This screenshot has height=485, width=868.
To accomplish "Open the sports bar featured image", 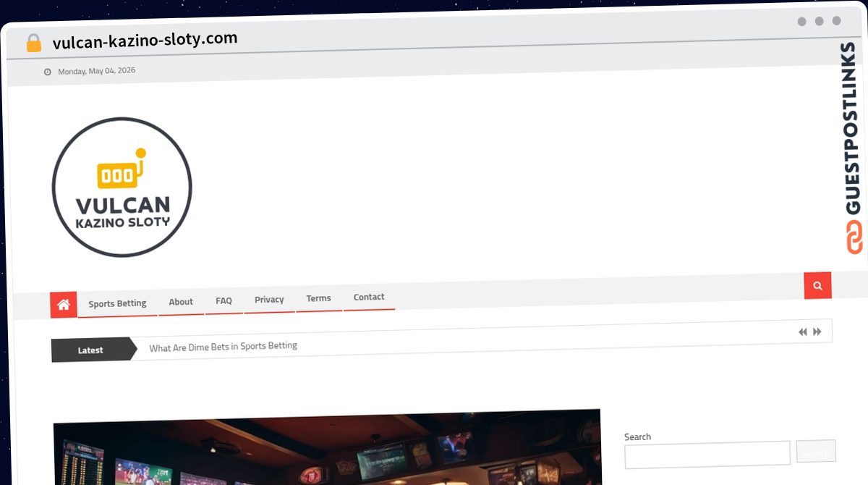I will pos(327,447).
